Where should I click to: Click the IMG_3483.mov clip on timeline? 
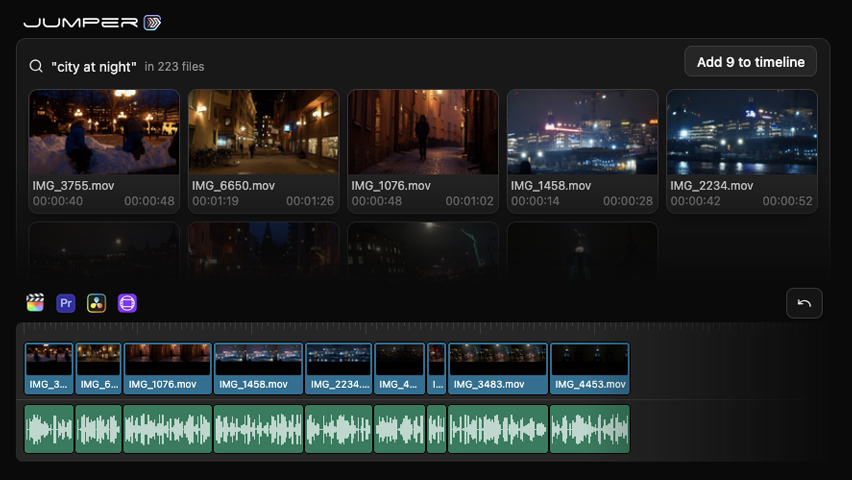pos(498,368)
